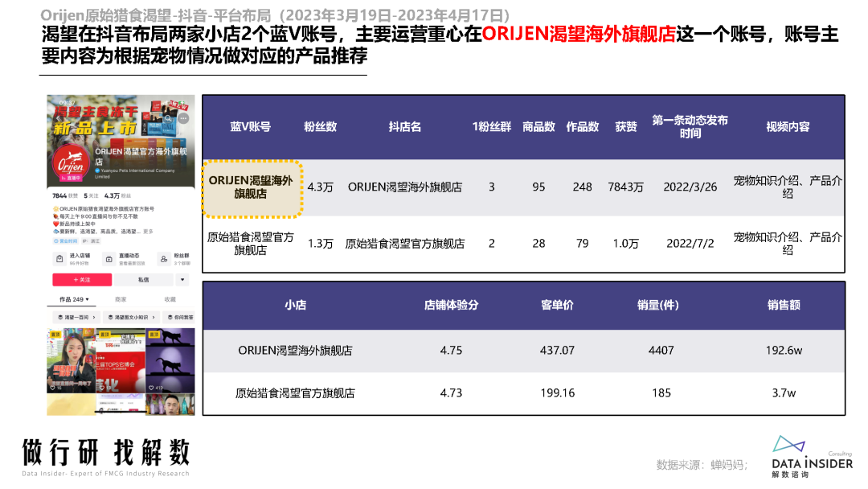This screenshot has height=489, width=868.
Task: Click the red ORIJEN渴望海外旗舰店 text in the title
Action: tap(579, 35)
